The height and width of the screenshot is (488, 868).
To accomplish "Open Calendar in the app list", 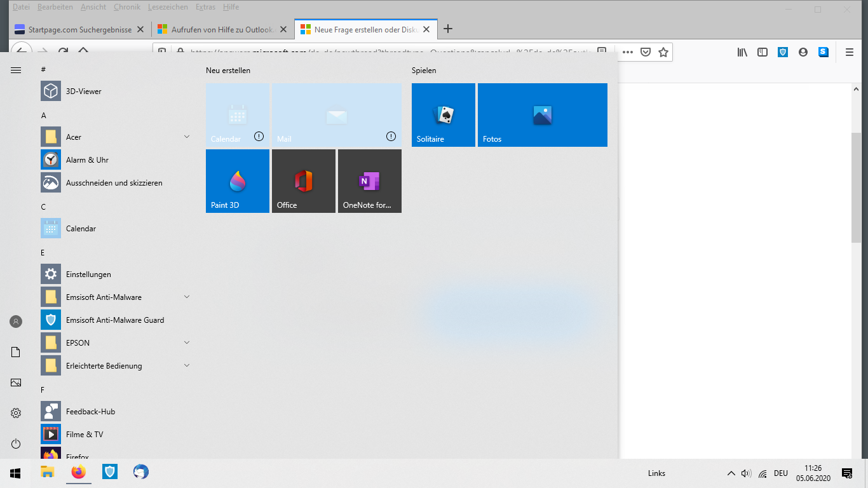I will click(116, 229).
